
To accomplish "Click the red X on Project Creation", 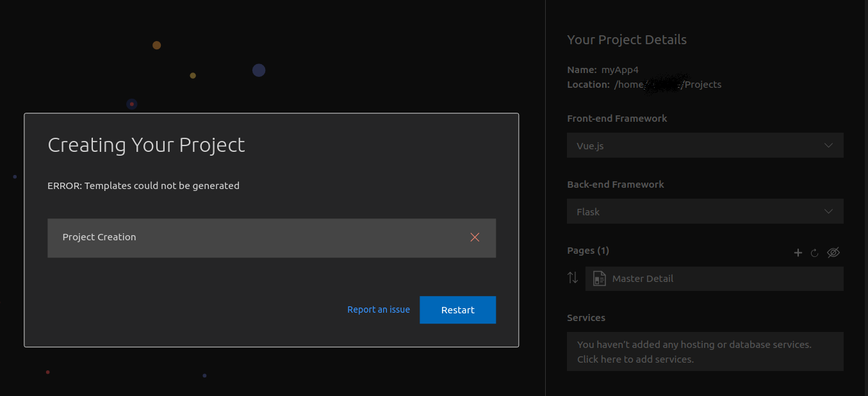I will click(x=475, y=237).
